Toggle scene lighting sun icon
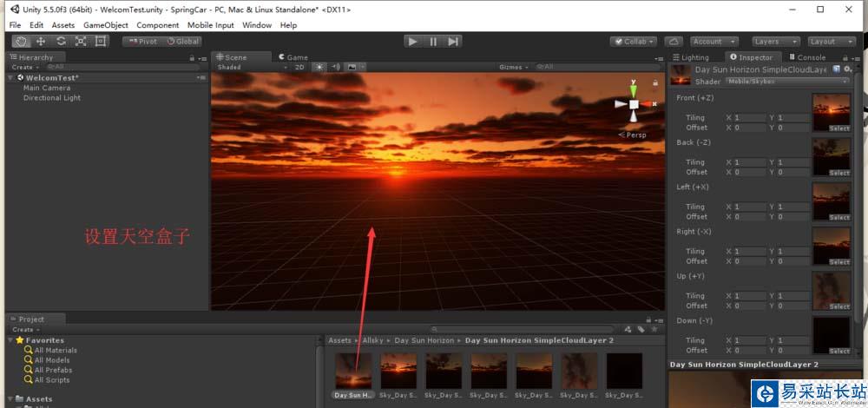This screenshot has width=868, height=408. [x=319, y=67]
